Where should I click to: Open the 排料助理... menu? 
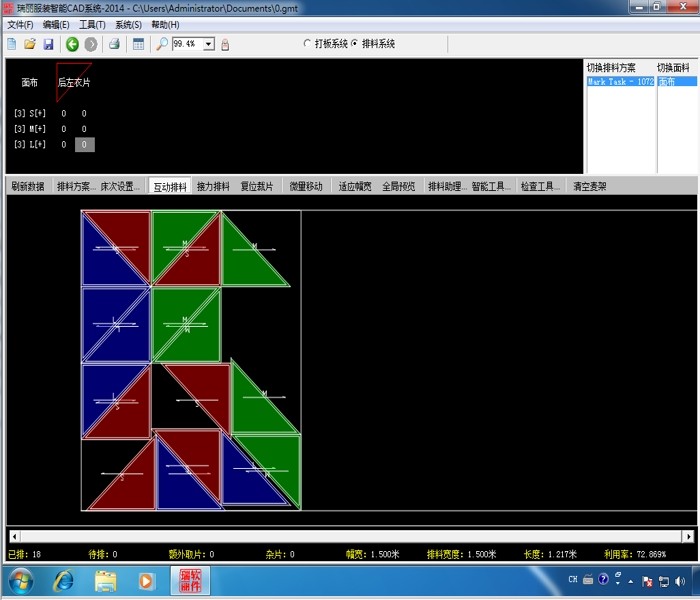tap(447, 186)
